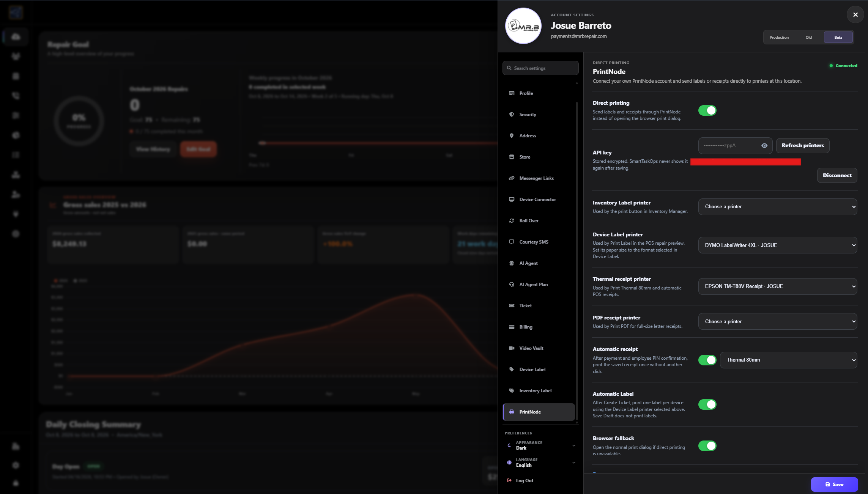Expand the Appearance Dark selector
The width and height of the screenshot is (868, 494).
(x=541, y=445)
